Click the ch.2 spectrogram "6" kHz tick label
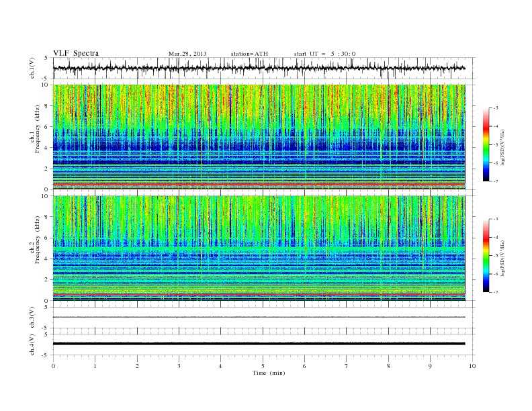Screen dimensions: 532x411 coord(47,238)
